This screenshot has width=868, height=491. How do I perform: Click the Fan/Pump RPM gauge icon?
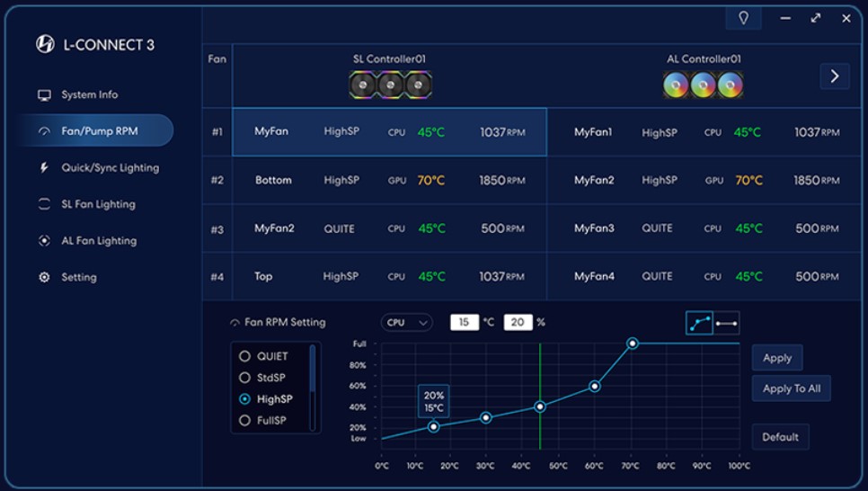click(44, 131)
